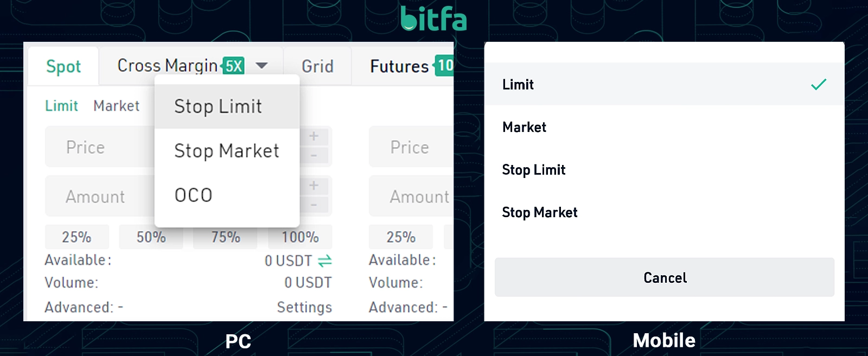The width and height of the screenshot is (868, 356).
Task: Click the green checkmark beside Limit
Action: coord(819,84)
